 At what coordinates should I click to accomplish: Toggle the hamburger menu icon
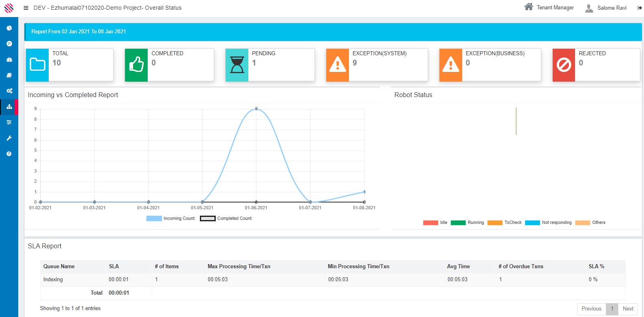click(26, 8)
